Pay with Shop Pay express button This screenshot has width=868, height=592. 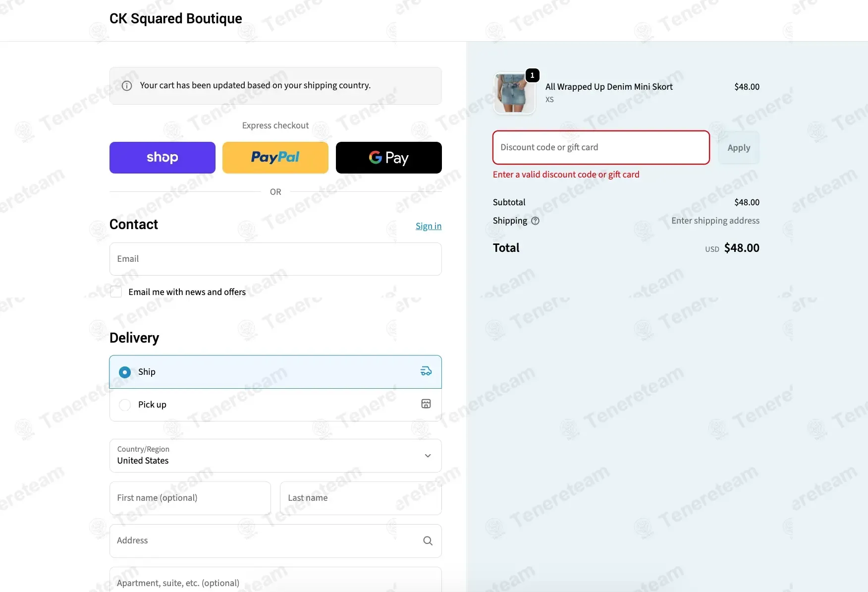click(162, 158)
